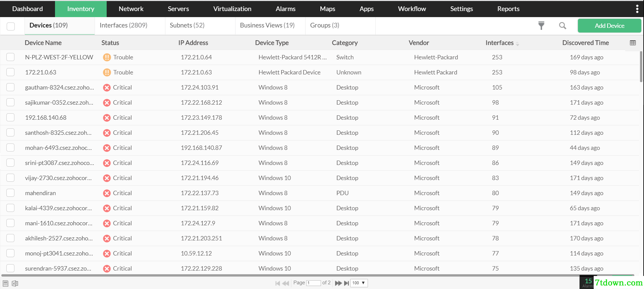Click Trouble status icon for N-PLZ-WEST-2F-YELLOW
This screenshot has height=289, width=644.
[x=107, y=57]
